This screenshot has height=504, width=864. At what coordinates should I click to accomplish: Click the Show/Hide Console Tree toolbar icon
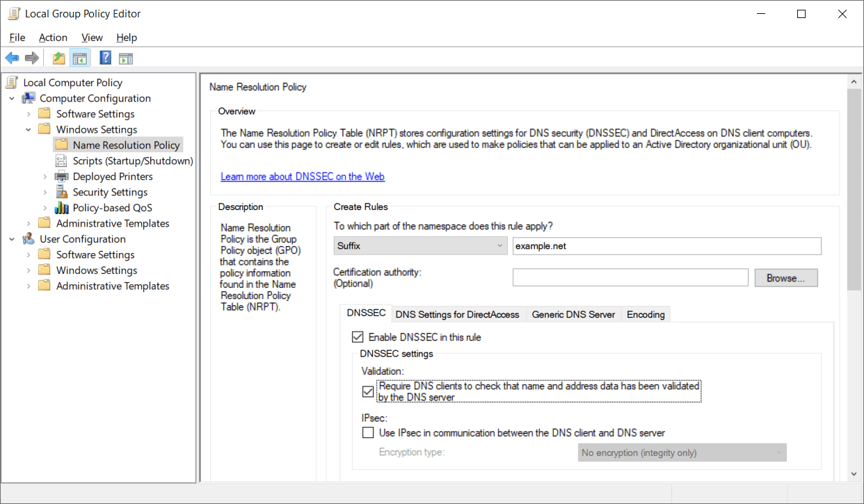pyautogui.click(x=79, y=58)
